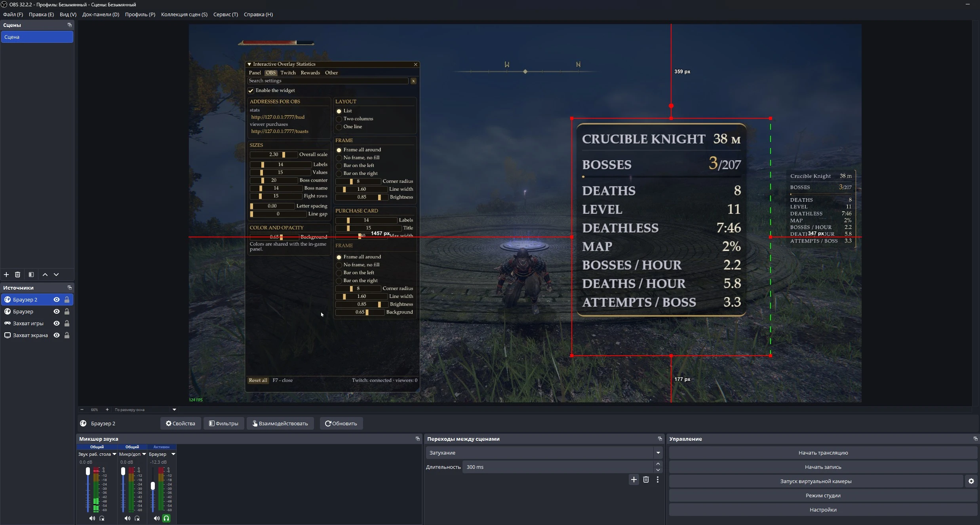The width and height of the screenshot is (980, 525).
Task: Open the Правка (E) menu
Action: [x=41, y=15]
